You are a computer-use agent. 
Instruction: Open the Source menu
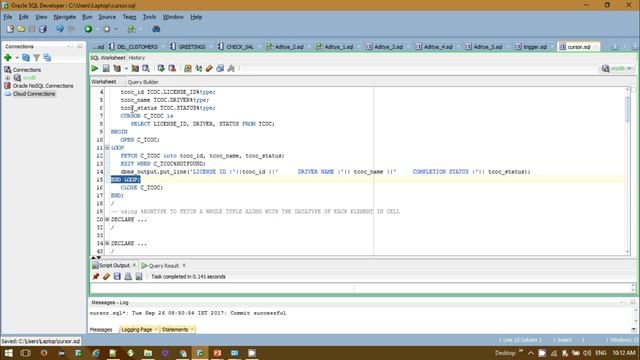pyautogui.click(x=107, y=17)
